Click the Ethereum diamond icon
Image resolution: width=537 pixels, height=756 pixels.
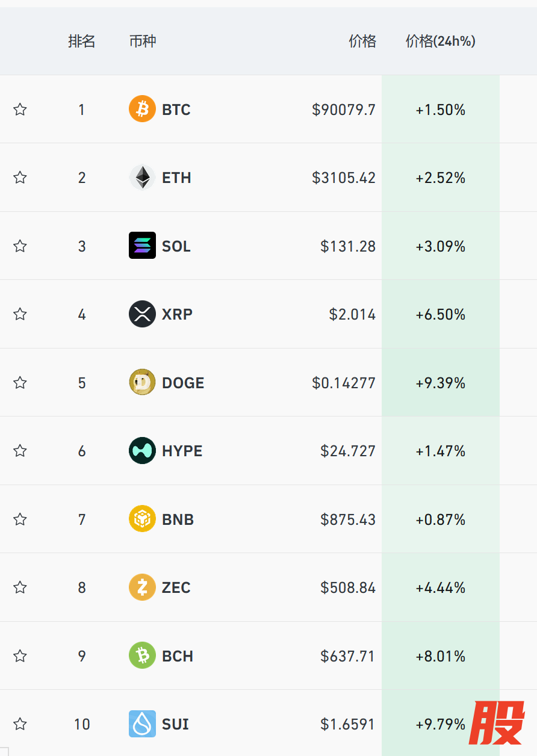pyautogui.click(x=142, y=178)
